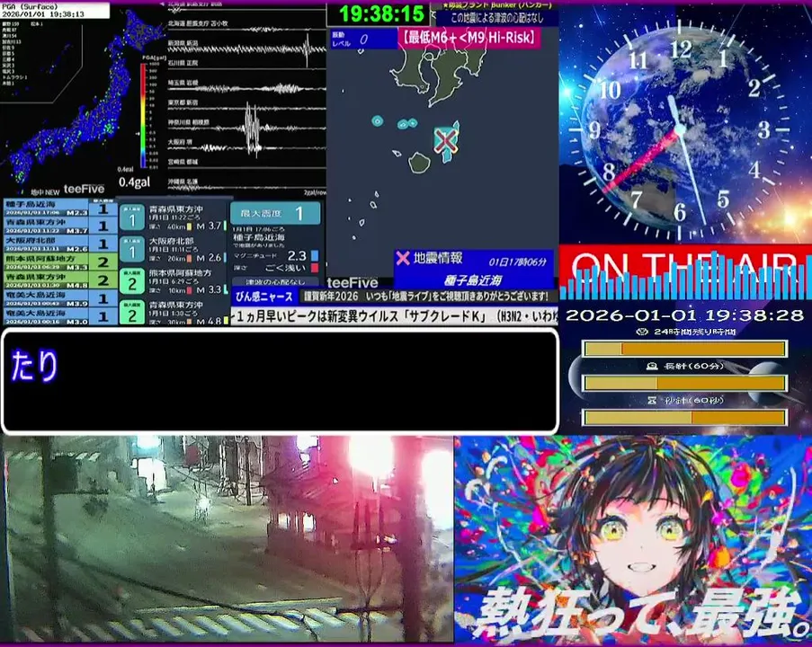This screenshot has width=812, height=647.
Task: Select the 青森県東方沖 M4.8 row in the list
Action: [x=60, y=280]
